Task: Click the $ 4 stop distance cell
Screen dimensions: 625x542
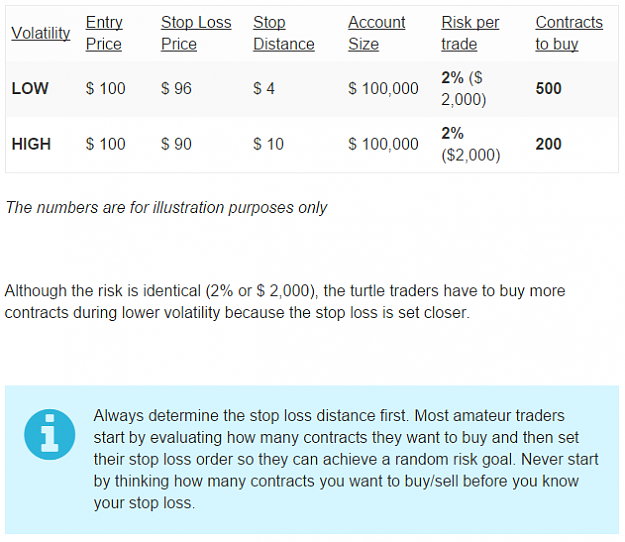Action: click(264, 88)
